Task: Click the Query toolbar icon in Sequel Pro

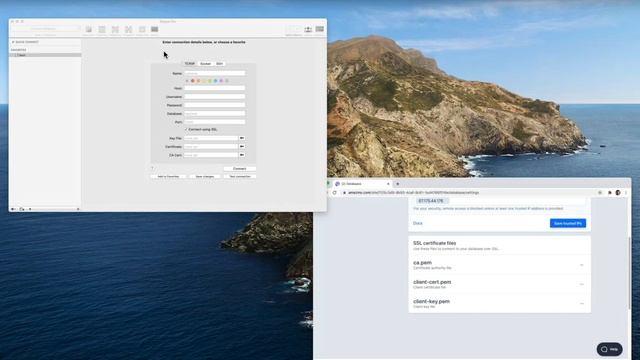Action: 154,29
